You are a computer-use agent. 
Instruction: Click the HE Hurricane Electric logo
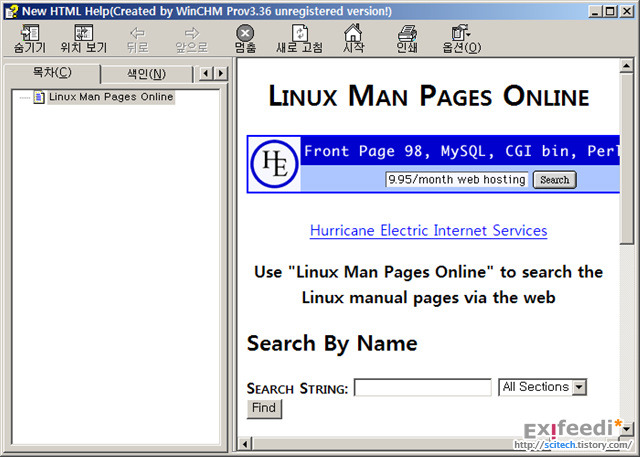(x=274, y=164)
